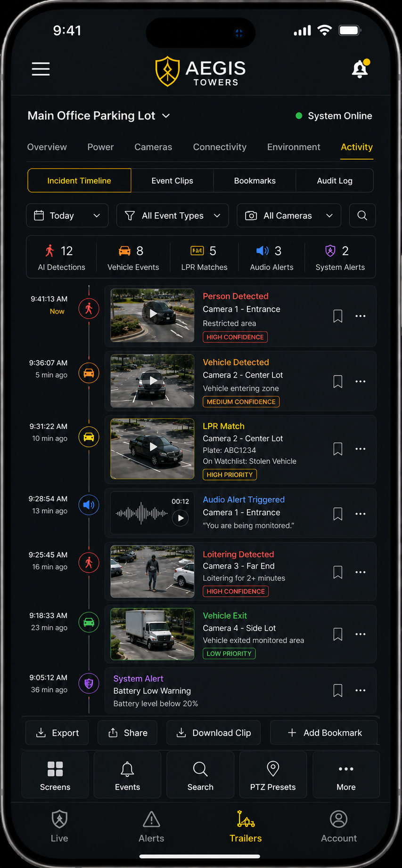Image resolution: width=402 pixels, height=868 pixels.
Task: Bookmark the Vehicle Exit event
Action: 337,634
